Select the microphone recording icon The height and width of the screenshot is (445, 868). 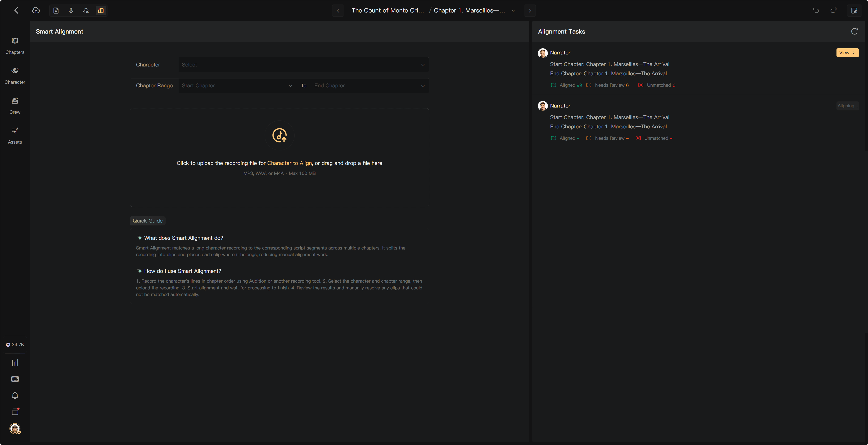[71, 10]
